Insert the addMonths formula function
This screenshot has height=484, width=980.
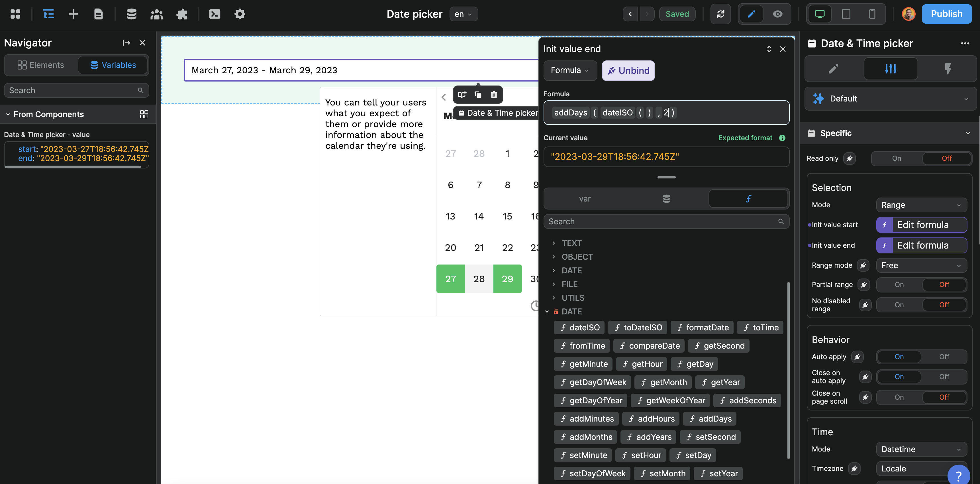click(585, 437)
